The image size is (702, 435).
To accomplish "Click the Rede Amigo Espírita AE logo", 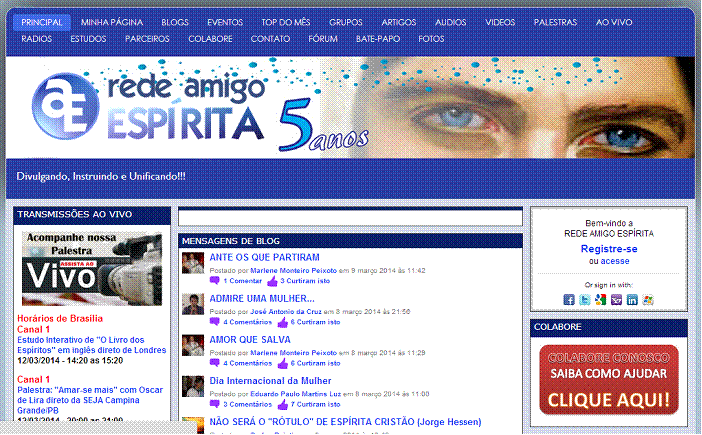I will pos(65,106).
